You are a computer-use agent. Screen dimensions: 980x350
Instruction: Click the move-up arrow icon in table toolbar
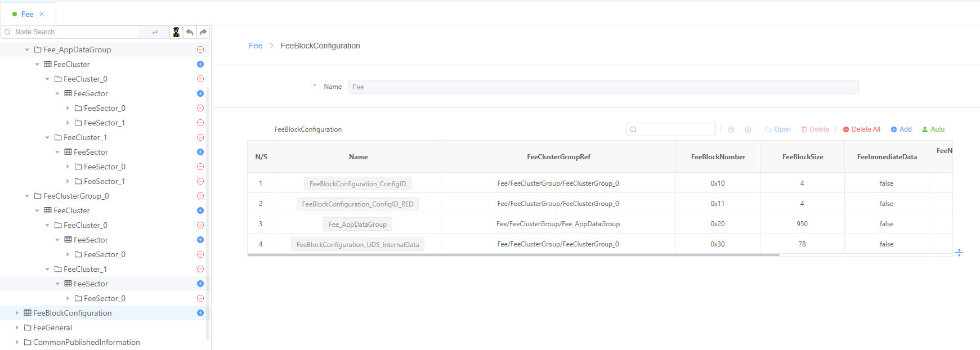tap(731, 129)
